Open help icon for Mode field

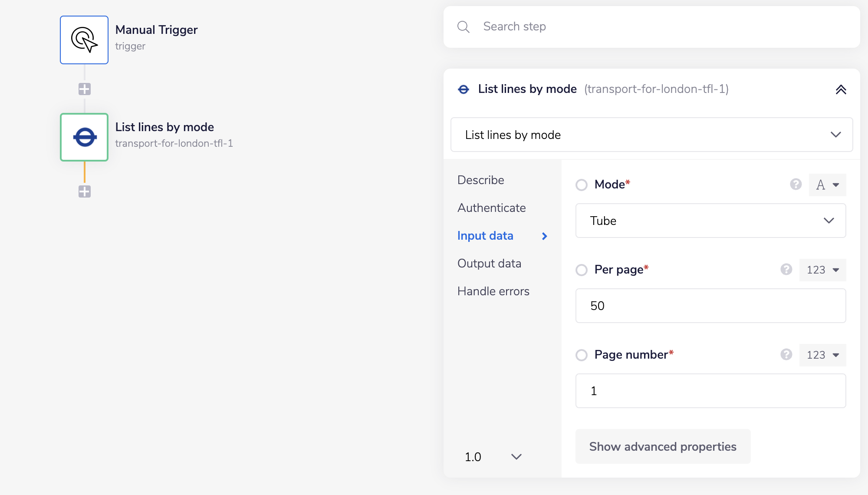pyautogui.click(x=796, y=185)
